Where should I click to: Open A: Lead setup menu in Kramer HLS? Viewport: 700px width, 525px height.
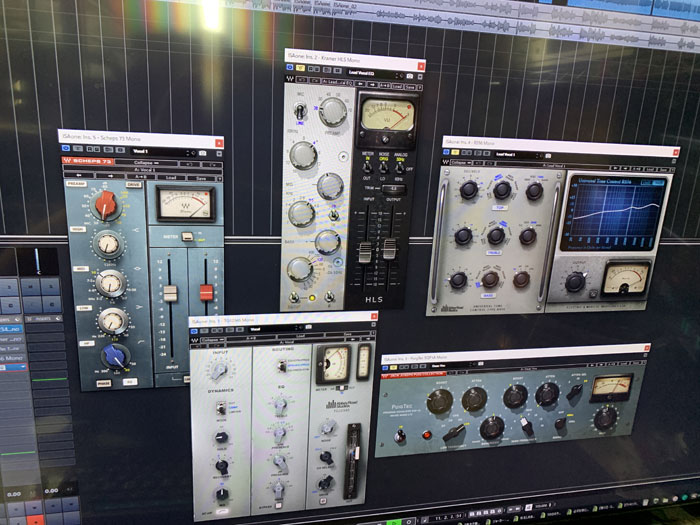click(336, 82)
